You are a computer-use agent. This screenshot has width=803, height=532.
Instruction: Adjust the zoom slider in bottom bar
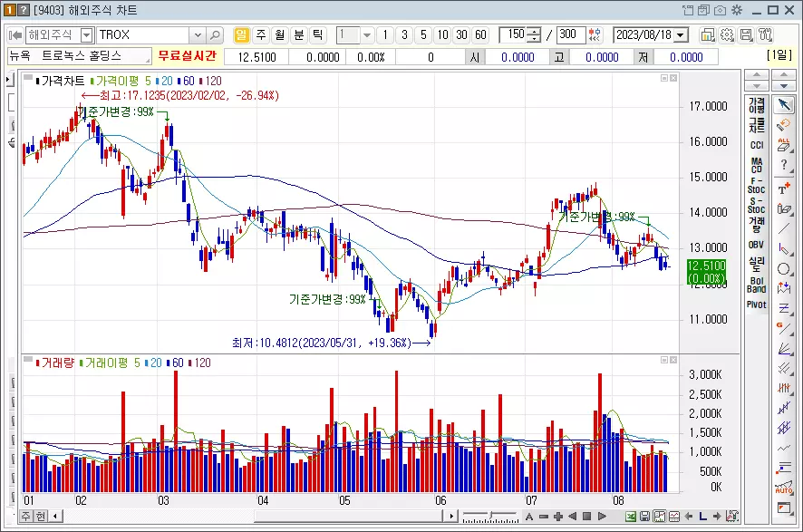490,516
